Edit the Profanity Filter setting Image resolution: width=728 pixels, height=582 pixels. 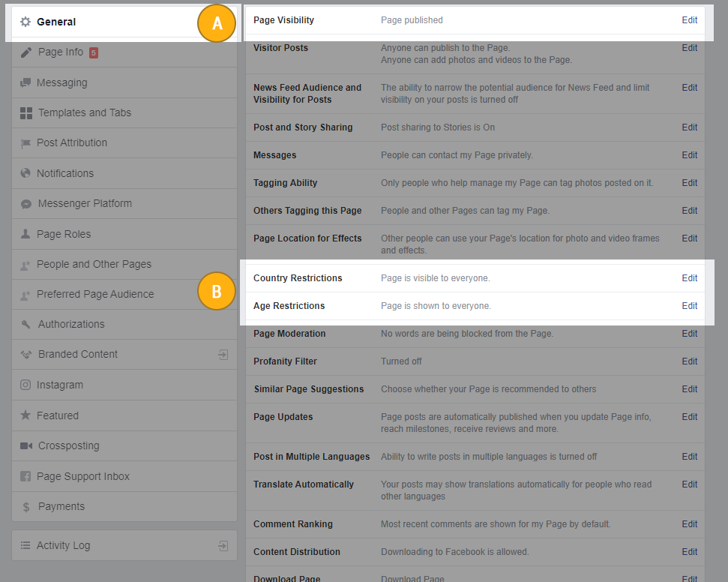(690, 361)
